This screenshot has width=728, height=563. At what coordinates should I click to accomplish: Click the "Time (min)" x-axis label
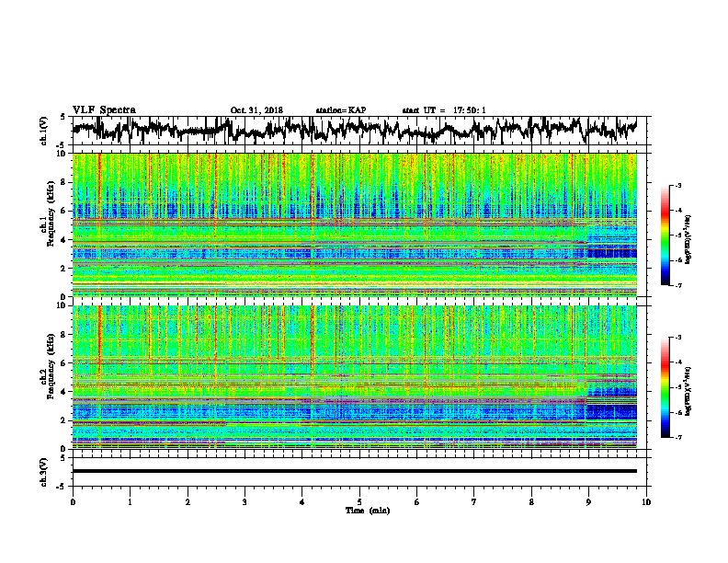368,511
